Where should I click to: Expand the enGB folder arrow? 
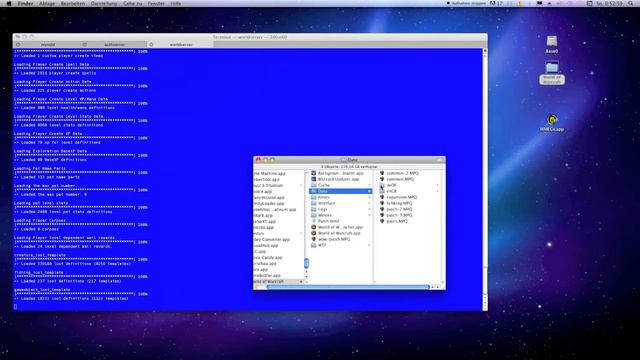[x=438, y=191]
